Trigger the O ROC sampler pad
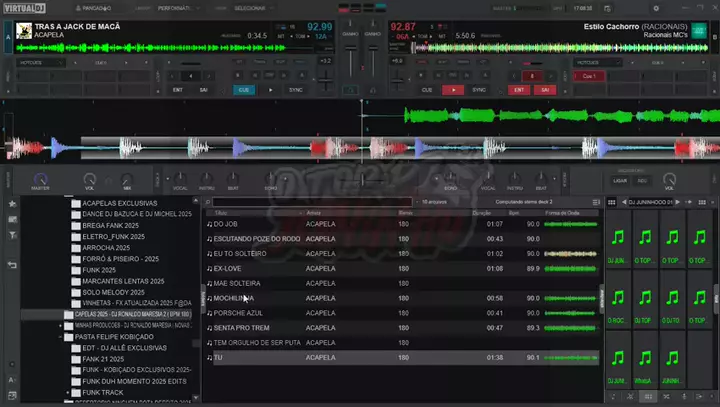 click(x=618, y=301)
